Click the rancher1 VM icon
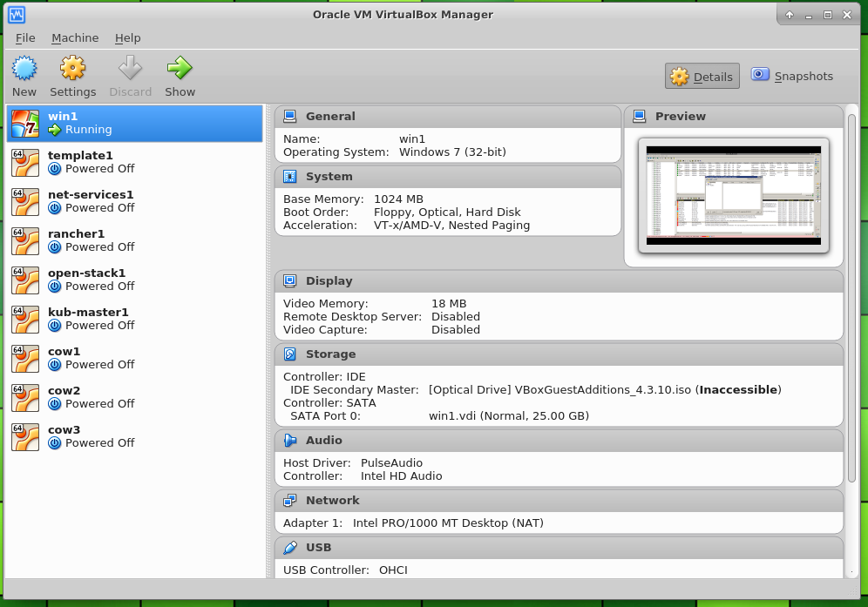This screenshot has height=607, width=868. pyautogui.click(x=25, y=241)
